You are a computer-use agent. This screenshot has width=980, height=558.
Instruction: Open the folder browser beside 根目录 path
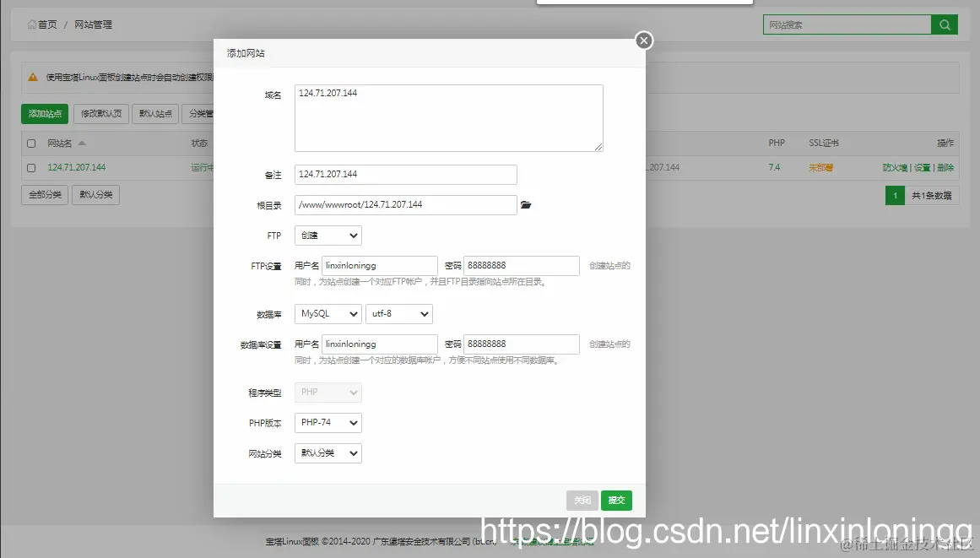tap(527, 204)
